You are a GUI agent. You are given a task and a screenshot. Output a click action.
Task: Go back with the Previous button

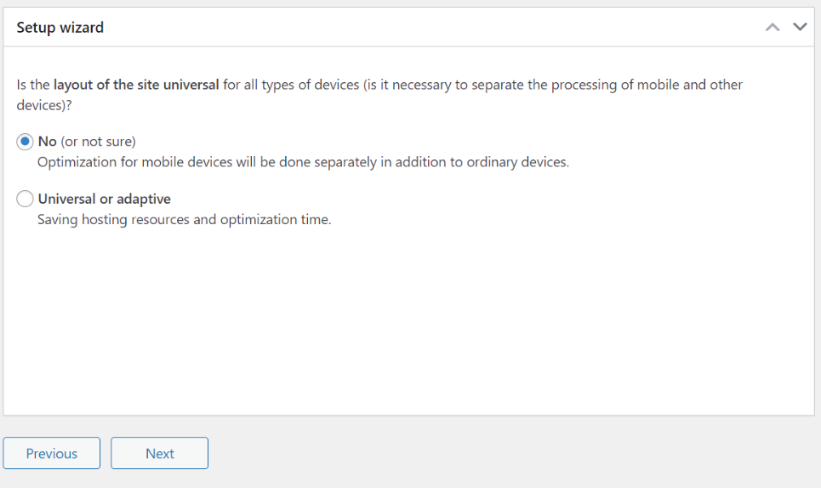tap(51, 453)
